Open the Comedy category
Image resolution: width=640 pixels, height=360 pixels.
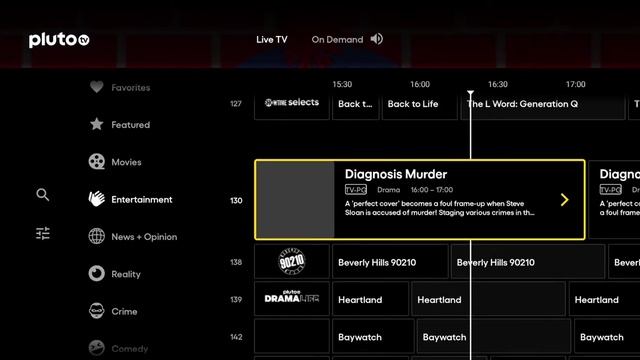[x=129, y=349]
